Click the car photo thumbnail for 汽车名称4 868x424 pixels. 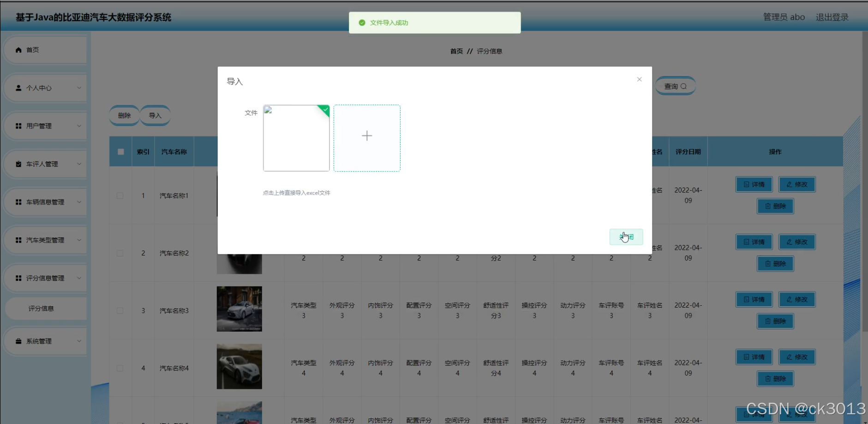pos(239,366)
